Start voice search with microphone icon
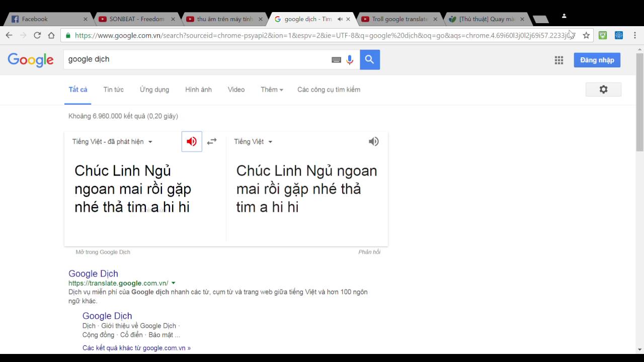Screen dimensions: 644x362 click(x=350, y=59)
